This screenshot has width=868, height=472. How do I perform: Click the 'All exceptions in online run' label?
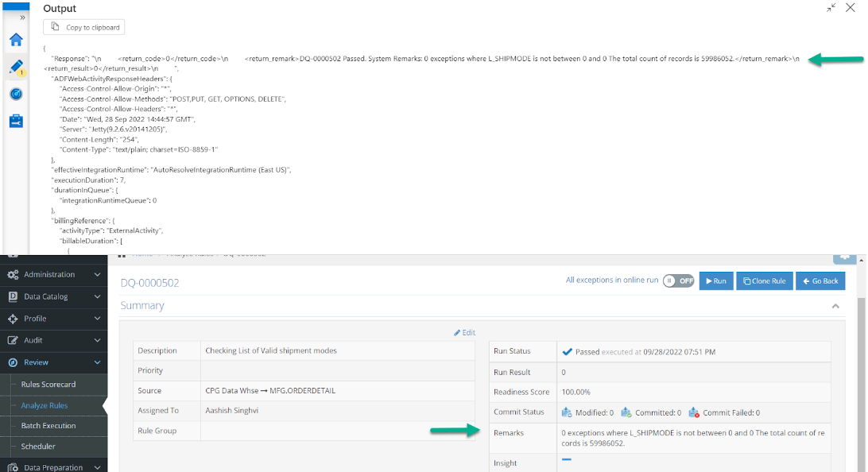(x=612, y=280)
